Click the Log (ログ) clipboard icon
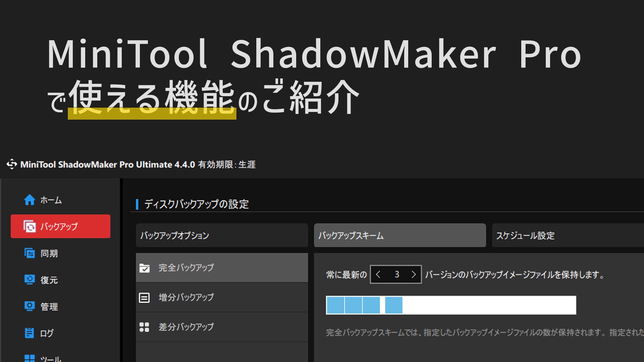Viewport: 644px width, 362px height. (x=30, y=333)
